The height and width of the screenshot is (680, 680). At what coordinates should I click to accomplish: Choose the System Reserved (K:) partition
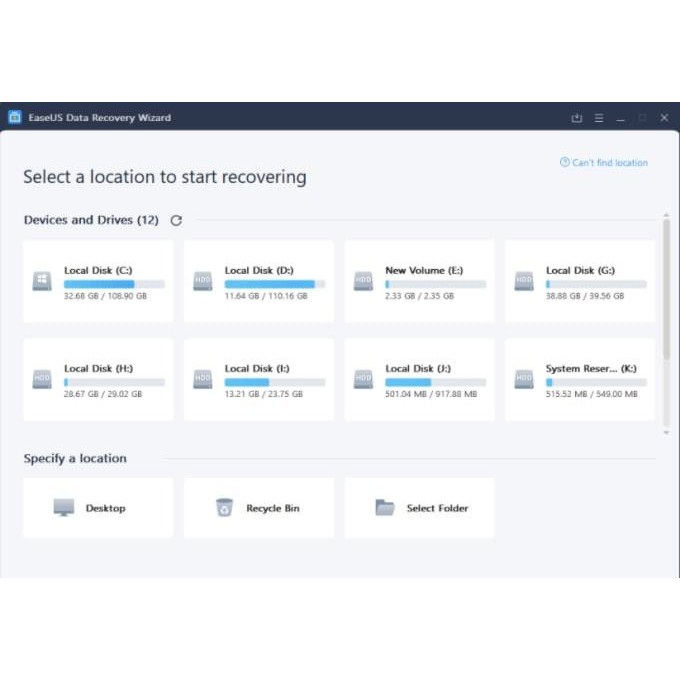tap(580, 379)
